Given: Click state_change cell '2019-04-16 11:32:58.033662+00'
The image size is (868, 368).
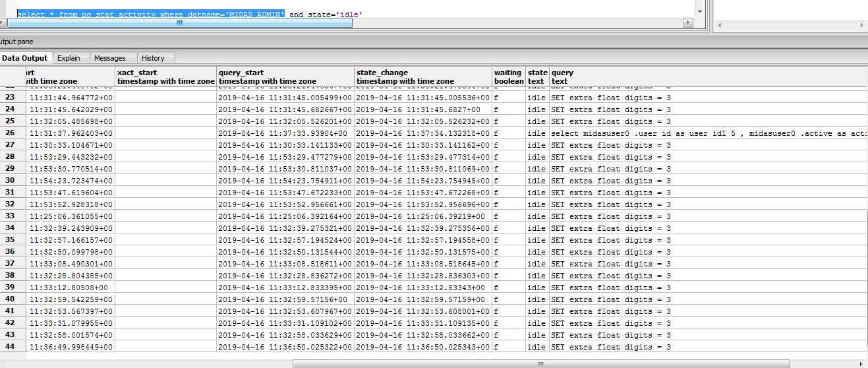Looking at the screenshot, I should [423, 334].
